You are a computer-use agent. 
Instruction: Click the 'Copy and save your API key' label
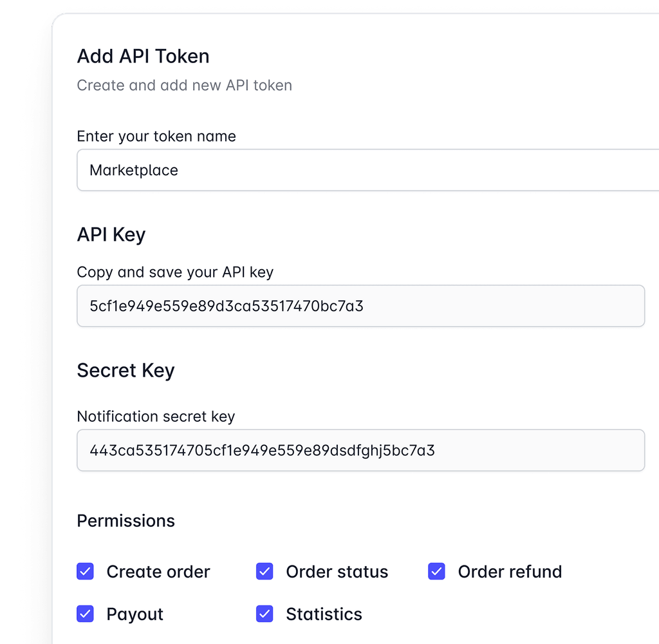pos(175,272)
